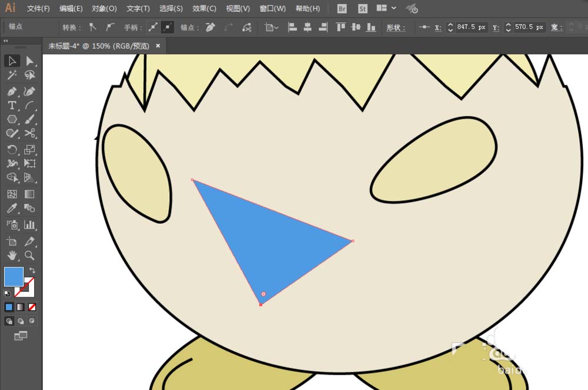Choose the Lasso tool
The image size is (588, 390).
[29, 75]
